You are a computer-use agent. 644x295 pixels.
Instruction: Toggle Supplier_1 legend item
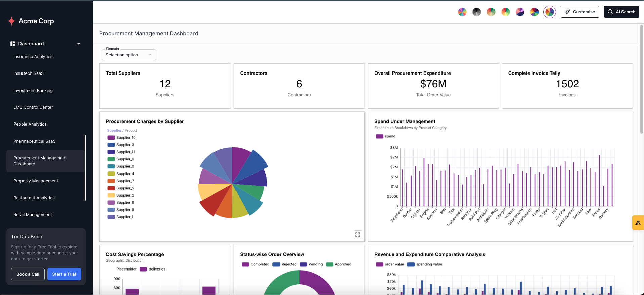coord(120,217)
